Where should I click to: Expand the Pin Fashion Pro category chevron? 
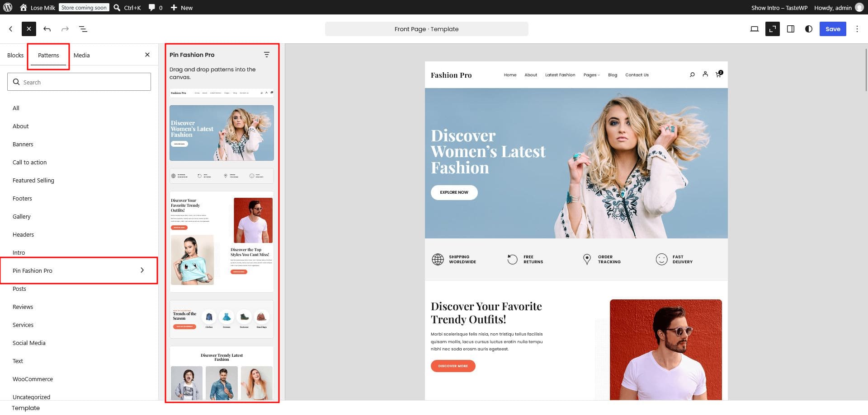142,270
